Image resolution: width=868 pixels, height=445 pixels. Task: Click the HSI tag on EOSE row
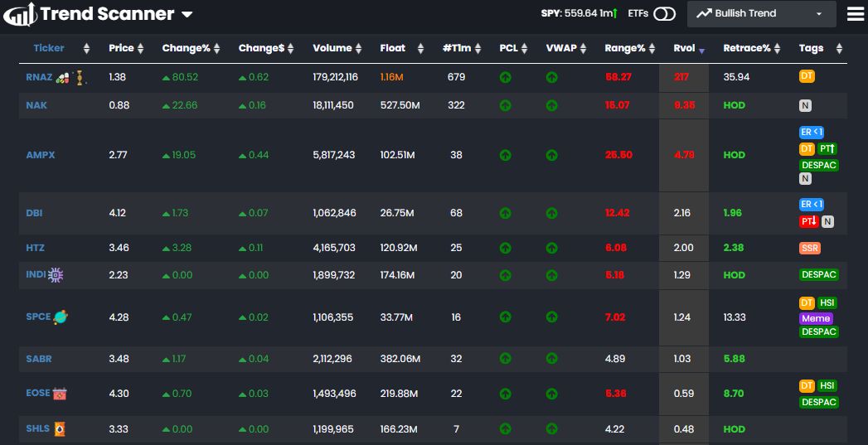[x=827, y=386]
